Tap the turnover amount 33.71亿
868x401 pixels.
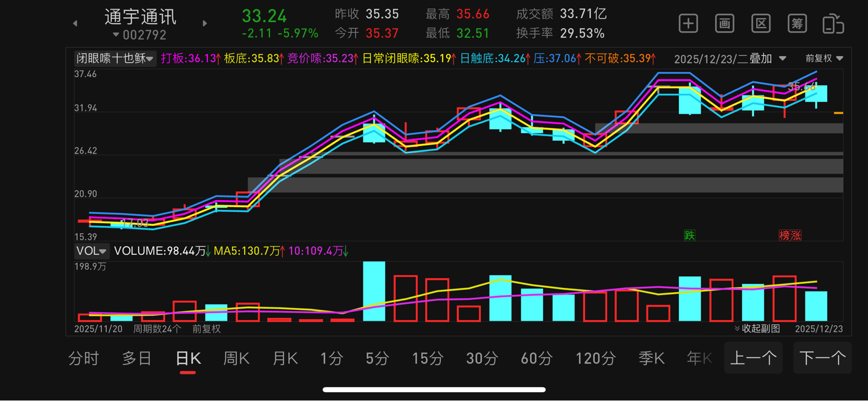[x=583, y=14]
